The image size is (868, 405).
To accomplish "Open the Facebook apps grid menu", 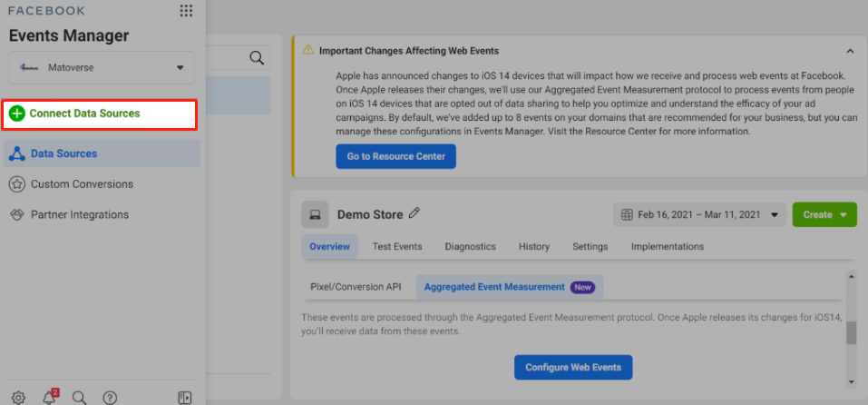I will (x=187, y=11).
